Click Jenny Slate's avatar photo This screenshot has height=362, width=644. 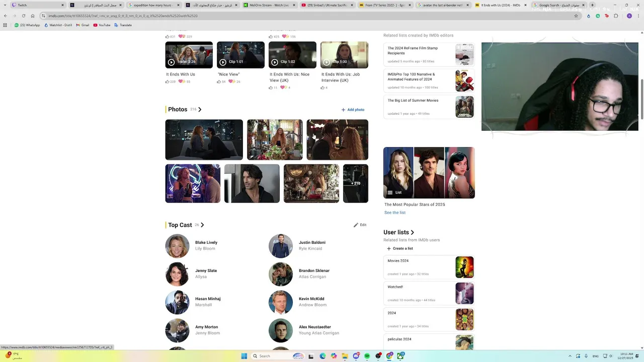click(177, 274)
